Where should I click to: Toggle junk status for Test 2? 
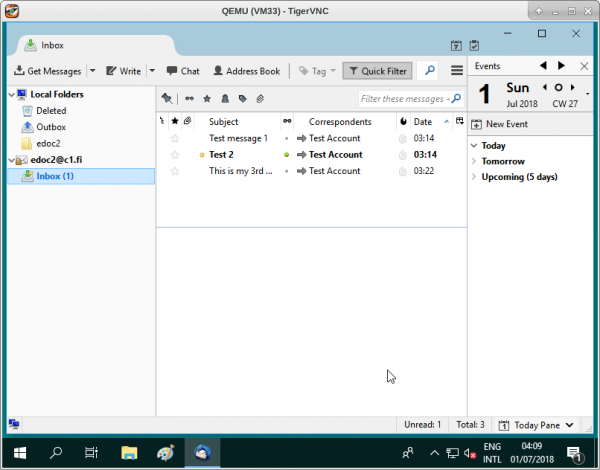[403, 155]
